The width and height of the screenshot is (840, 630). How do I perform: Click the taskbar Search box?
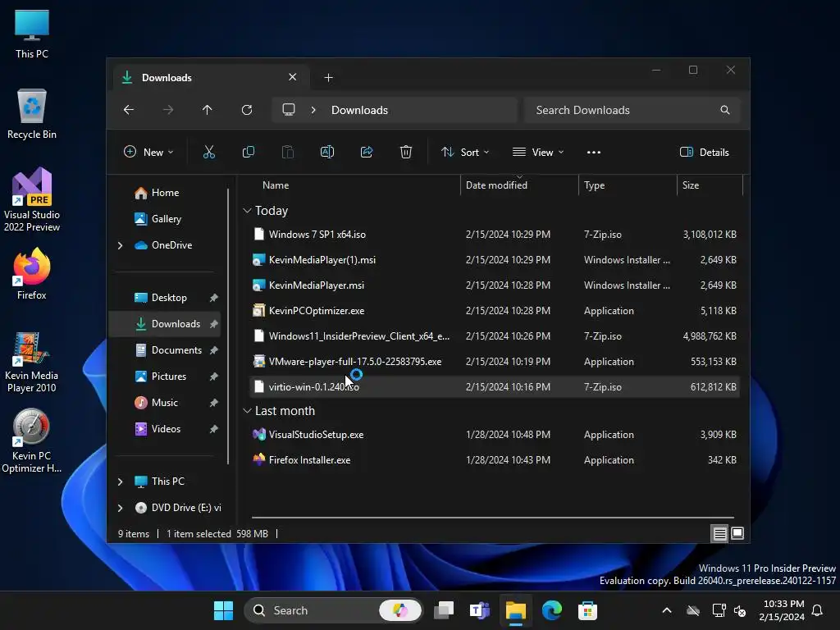333,610
